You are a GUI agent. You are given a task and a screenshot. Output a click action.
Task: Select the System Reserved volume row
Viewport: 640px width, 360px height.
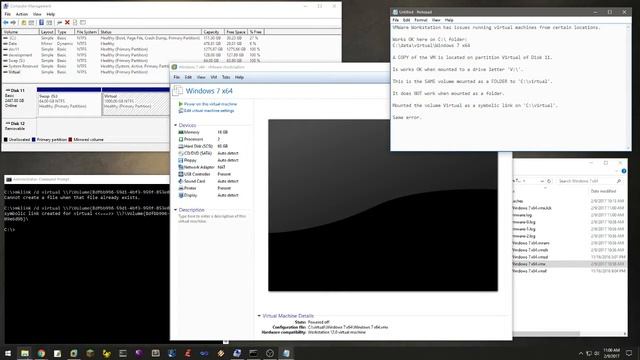coord(86,66)
